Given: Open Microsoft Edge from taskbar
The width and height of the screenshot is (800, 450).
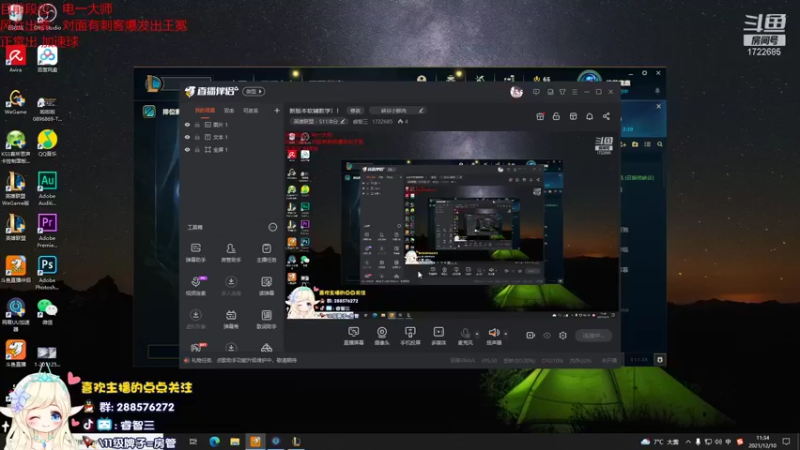Looking at the screenshot, I should [214, 441].
